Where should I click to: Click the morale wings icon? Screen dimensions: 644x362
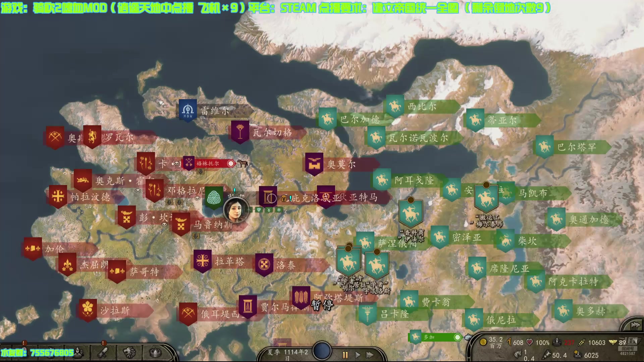613,342
